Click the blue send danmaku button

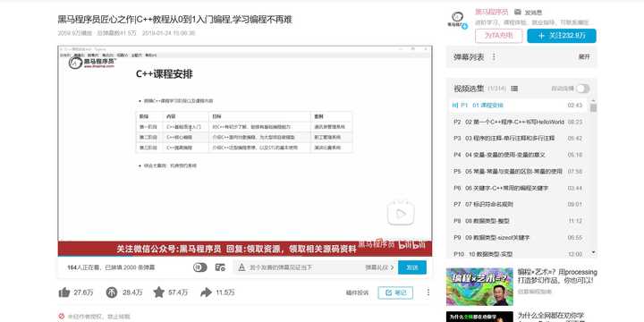tap(412, 267)
